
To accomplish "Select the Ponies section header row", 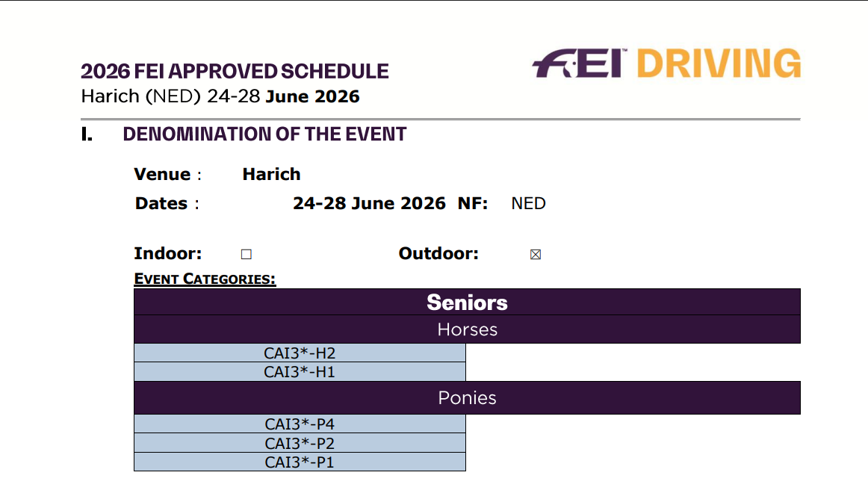I will pyautogui.click(x=467, y=398).
